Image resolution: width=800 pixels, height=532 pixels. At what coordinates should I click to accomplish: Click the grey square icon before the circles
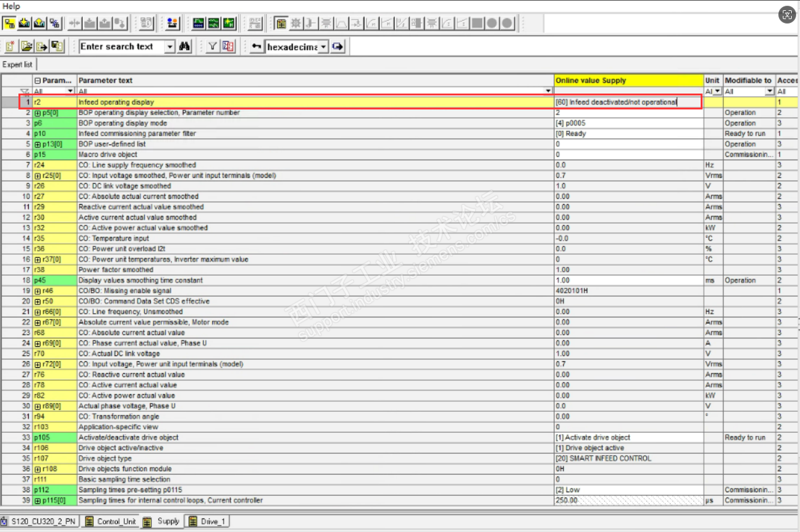[477, 24]
